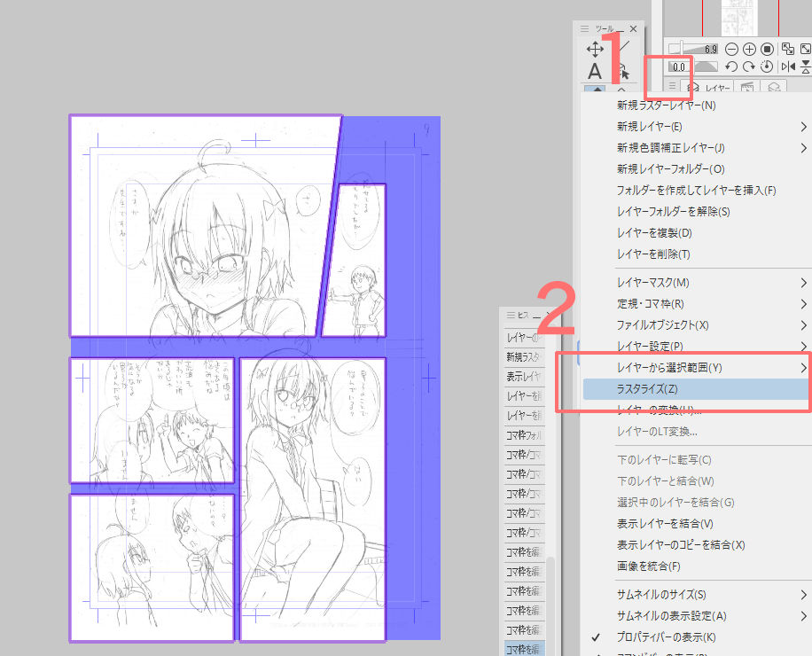Choose 新規ラスターレイヤー(N)
Viewport: 812px width, 656px height.
[x=666, y=105]
